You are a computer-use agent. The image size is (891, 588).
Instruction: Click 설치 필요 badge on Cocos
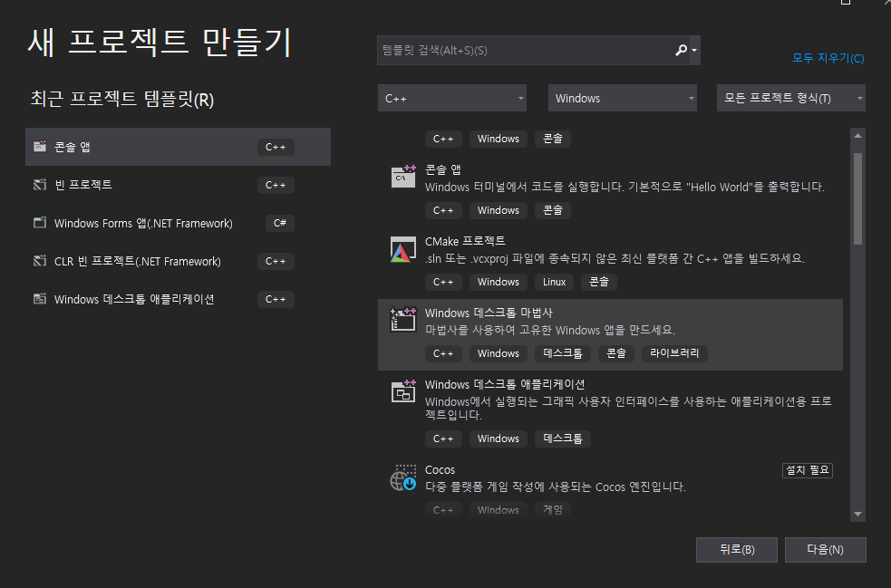click(x=808, y=470)
